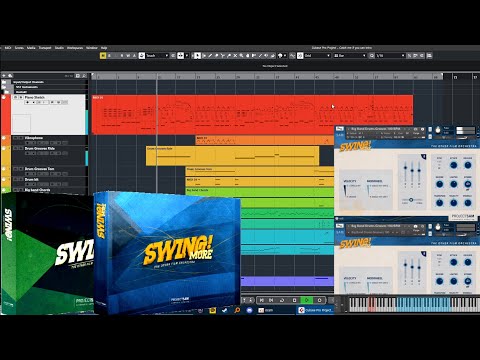Toggle global Read automation (R) button
The width and height of the screenshot is (480, 360).
pyautogui.click(x=122, y=56)
